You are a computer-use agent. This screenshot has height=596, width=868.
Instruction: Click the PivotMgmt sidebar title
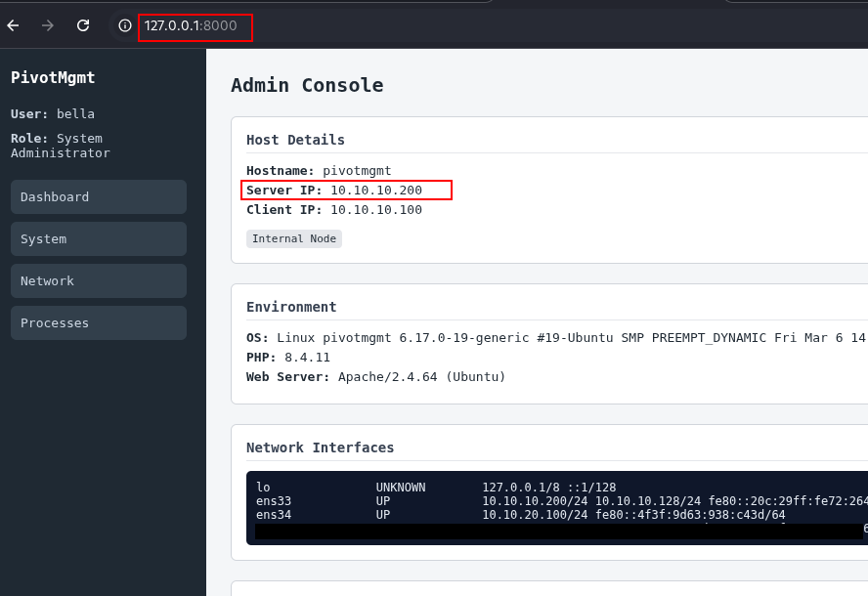tap(53, 77)
